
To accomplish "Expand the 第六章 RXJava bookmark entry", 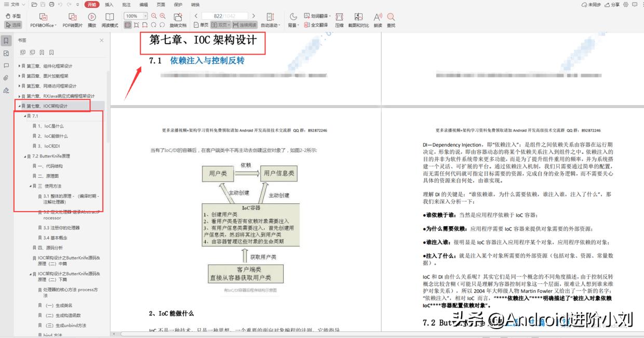I will coord(20,96).
